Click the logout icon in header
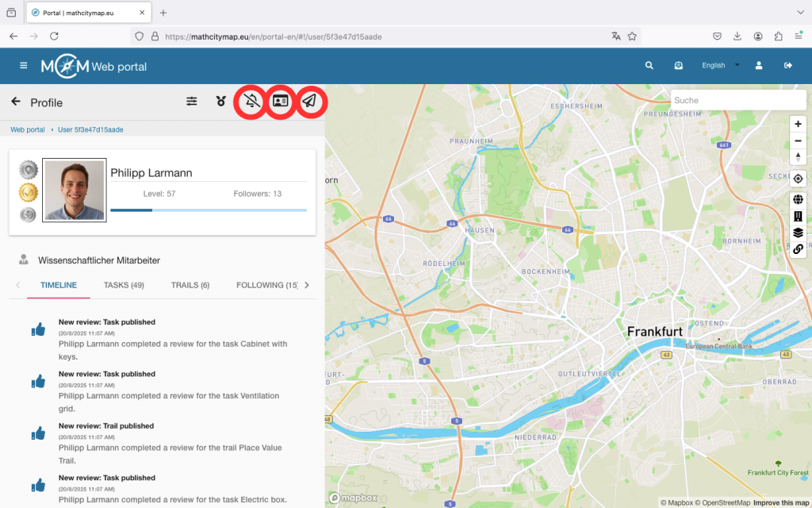The height and width of the screenshot is (508, 812). 788,66
